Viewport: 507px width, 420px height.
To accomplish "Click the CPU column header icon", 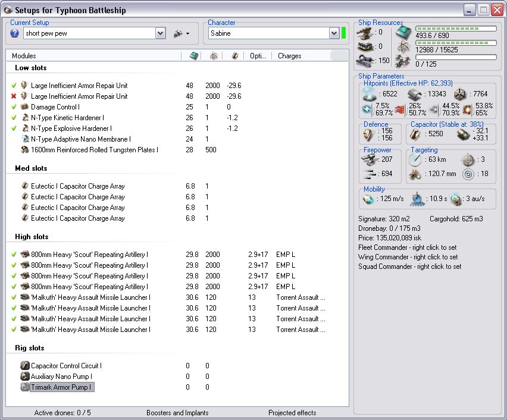I will click(193, 55).
